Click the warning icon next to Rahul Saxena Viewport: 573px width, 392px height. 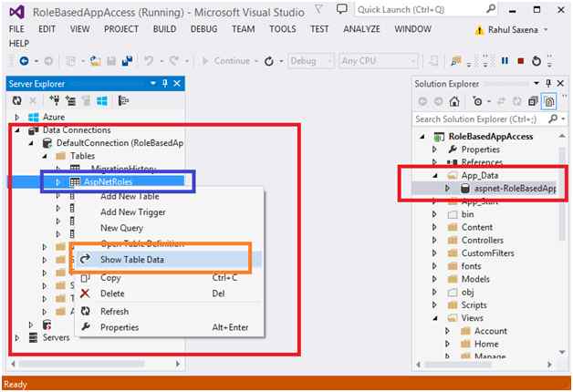pos(479,30)
